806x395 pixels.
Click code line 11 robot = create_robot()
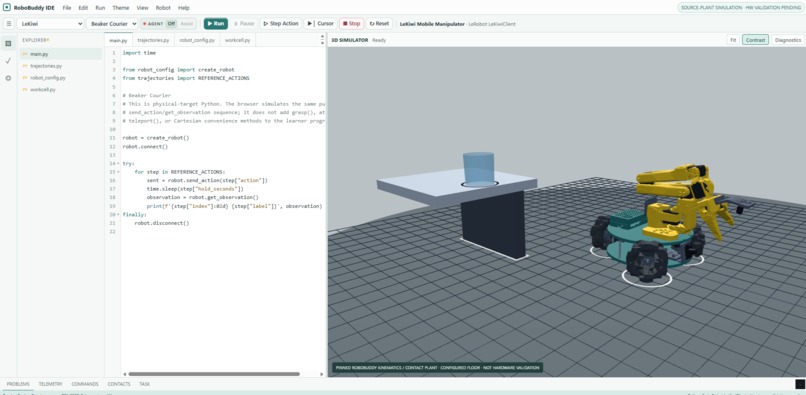(156, 138)
